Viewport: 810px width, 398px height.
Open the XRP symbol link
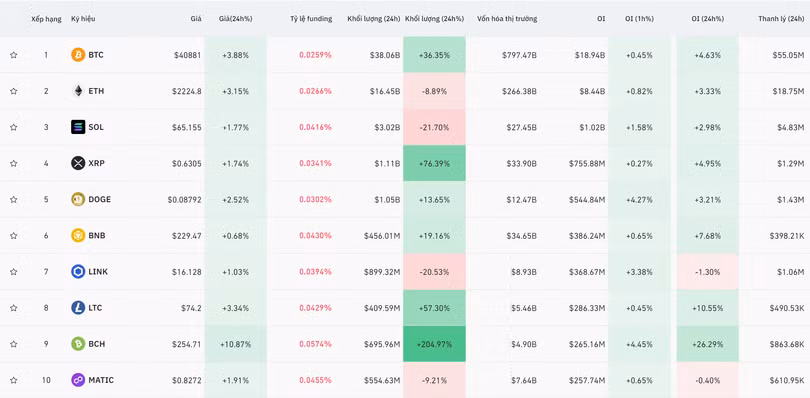[x=96, y=163]
